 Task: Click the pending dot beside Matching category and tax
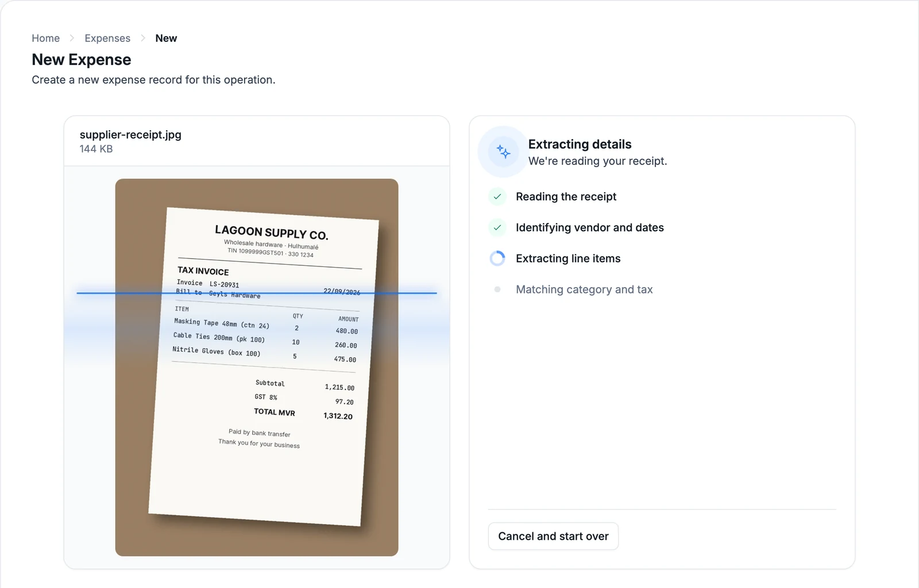click(x=497, y=289)
